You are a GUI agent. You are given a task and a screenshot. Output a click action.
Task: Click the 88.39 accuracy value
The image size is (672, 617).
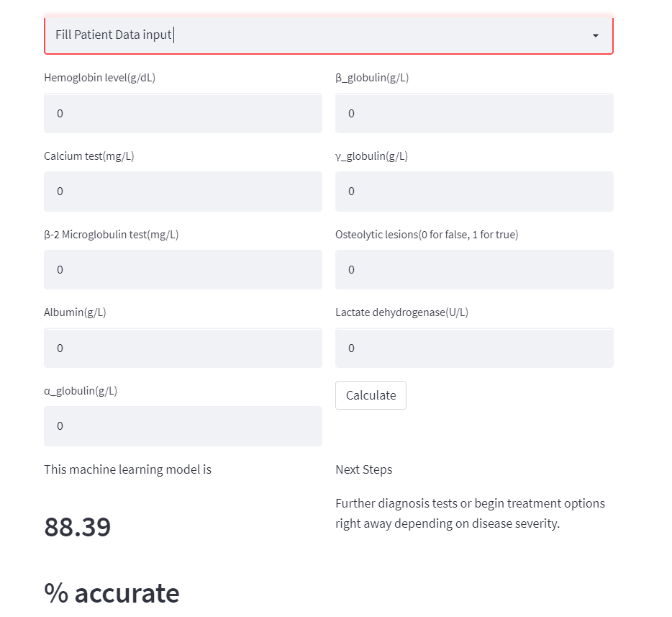(x=78, y=527)
